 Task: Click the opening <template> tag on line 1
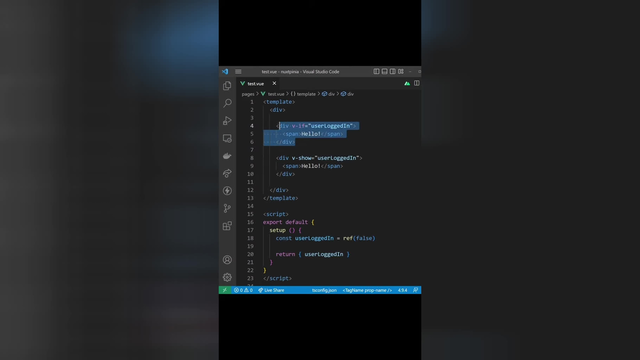[279, 102]
